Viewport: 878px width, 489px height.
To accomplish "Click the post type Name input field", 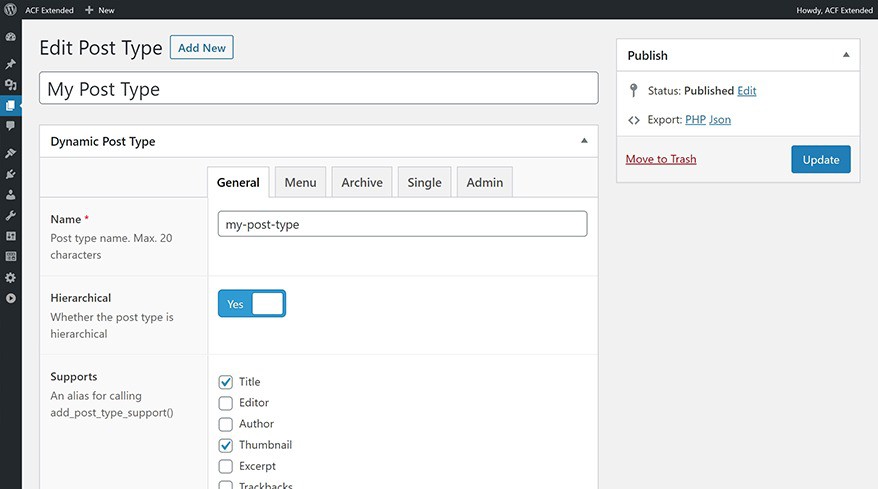I will [402, 224].
